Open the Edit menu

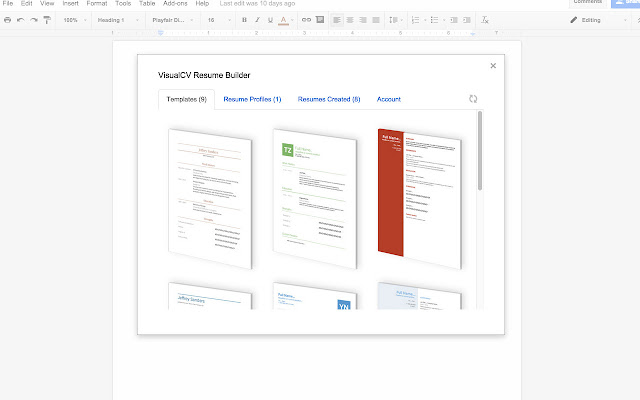pyautogui.click(x=27, y=3)
